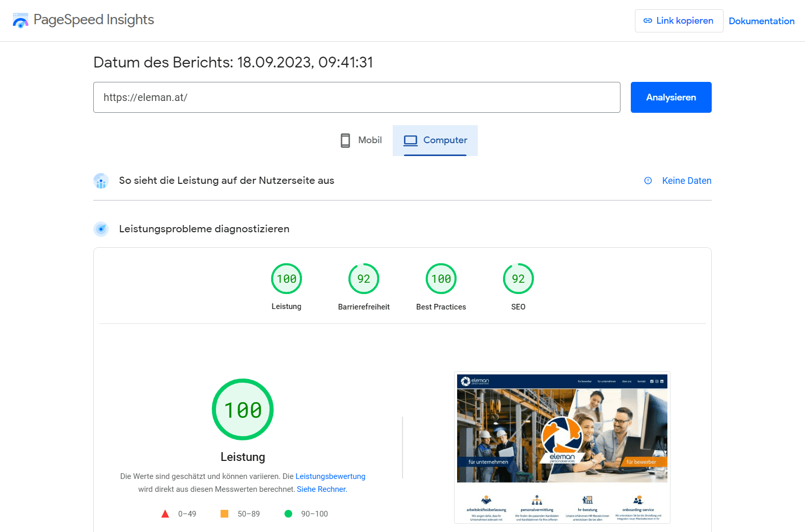
Task: Click the PageSpeed Insights title text
Action: click(x=94, y=20)
